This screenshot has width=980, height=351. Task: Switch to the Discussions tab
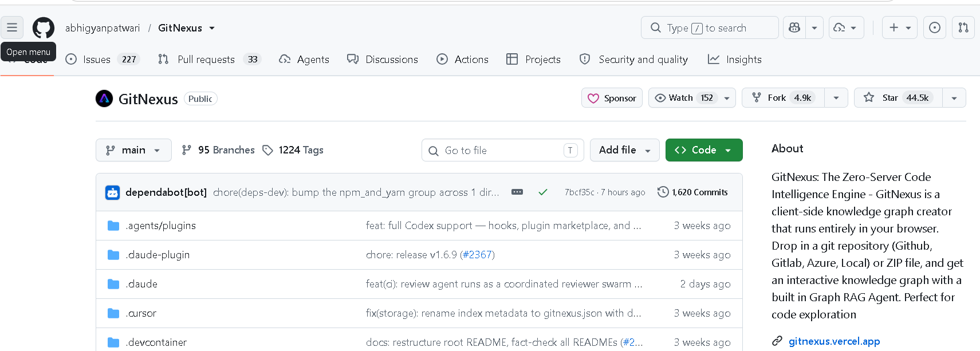pyautogui.click(x=383, y=60)
